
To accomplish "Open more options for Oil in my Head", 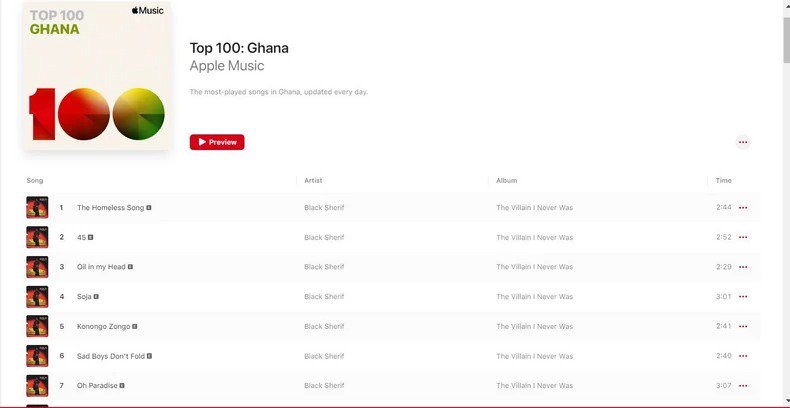I will tap(743, 267).
